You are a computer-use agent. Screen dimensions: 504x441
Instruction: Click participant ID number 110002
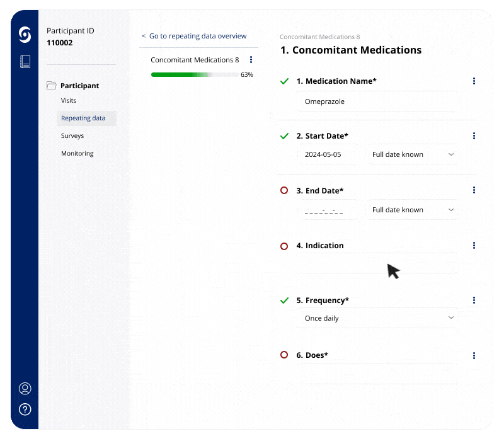click(59, 43)
